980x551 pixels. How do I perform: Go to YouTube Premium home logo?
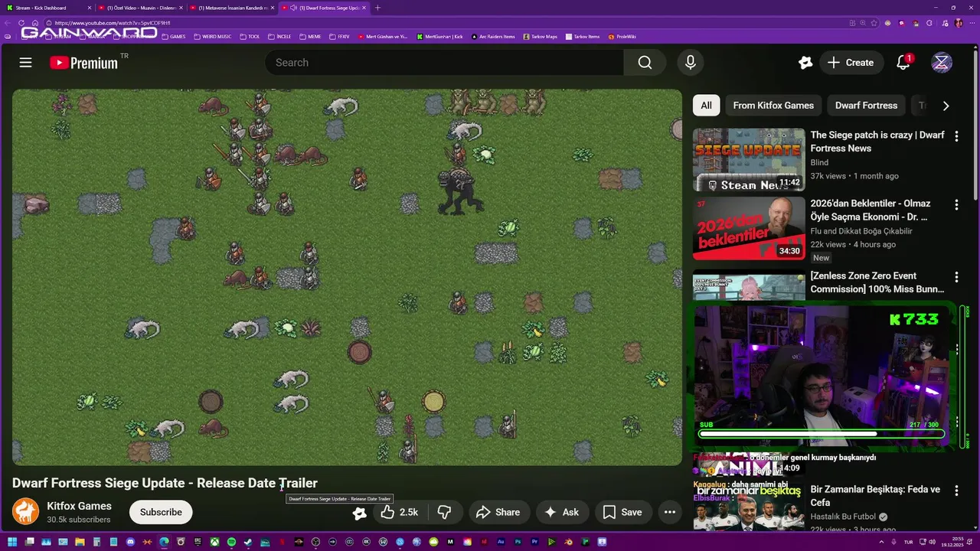click(84, 63)
